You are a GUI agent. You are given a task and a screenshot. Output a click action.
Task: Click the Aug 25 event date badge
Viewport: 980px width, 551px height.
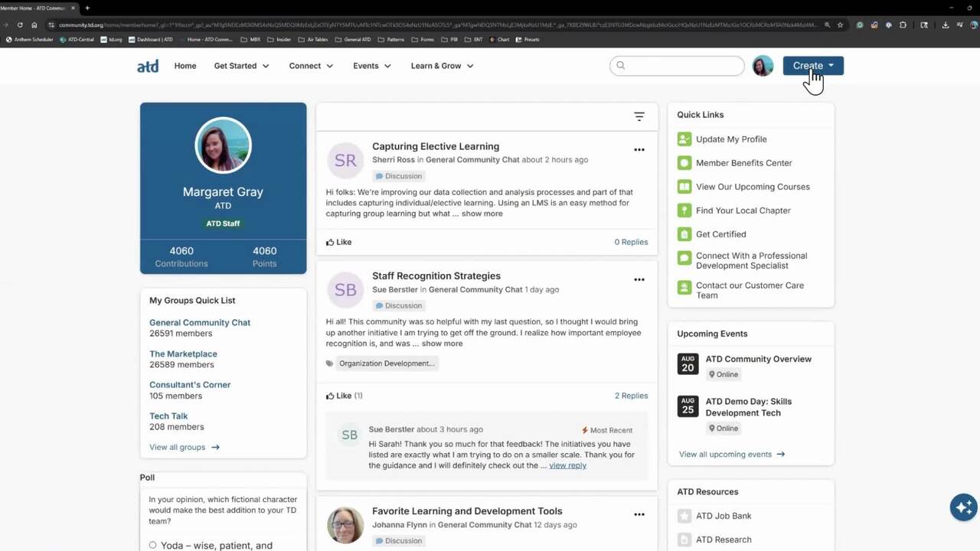point(688,406)
